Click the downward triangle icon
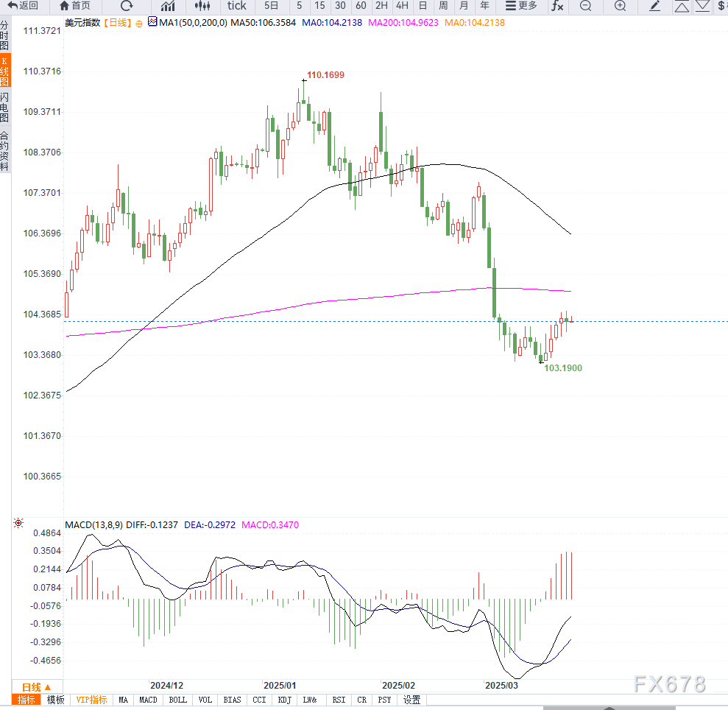728x710 pixels. point(702,6)
